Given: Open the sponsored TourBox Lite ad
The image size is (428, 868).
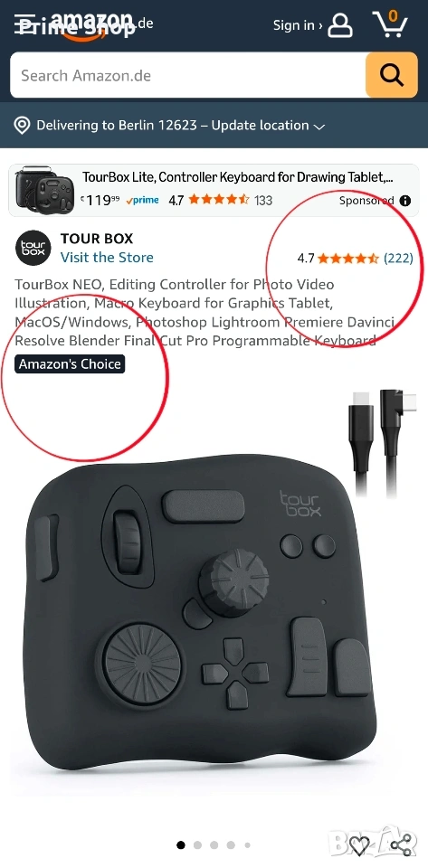Looking at the screenshot, I should pyautogui.click(x=214, y=190).
